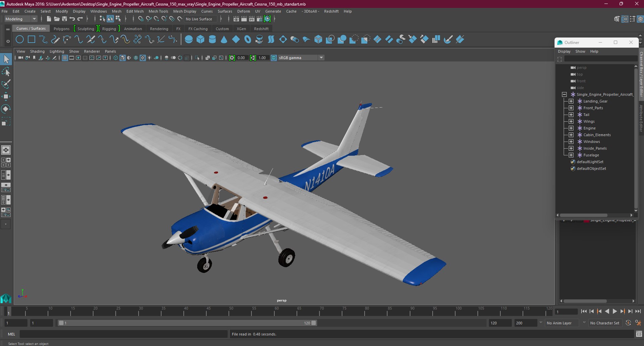Activate the Paint selection tool
The image size is (644, 346).
[6, 84]
